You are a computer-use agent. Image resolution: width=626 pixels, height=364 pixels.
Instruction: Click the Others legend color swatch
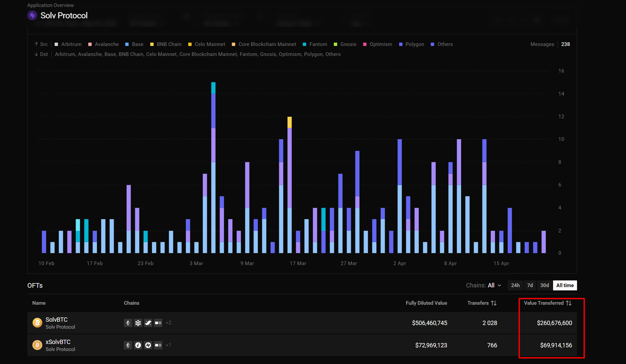(432, 44)
